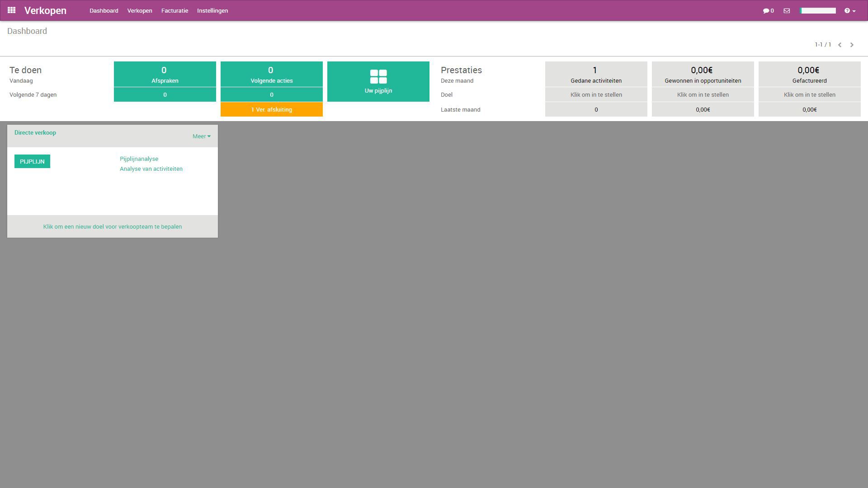Click the PIJPLIJN button

32,161
